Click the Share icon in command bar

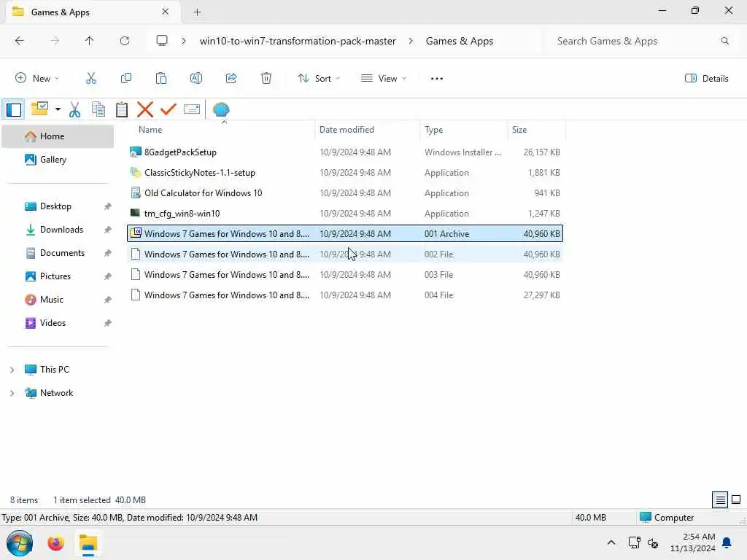coord(231,79)
